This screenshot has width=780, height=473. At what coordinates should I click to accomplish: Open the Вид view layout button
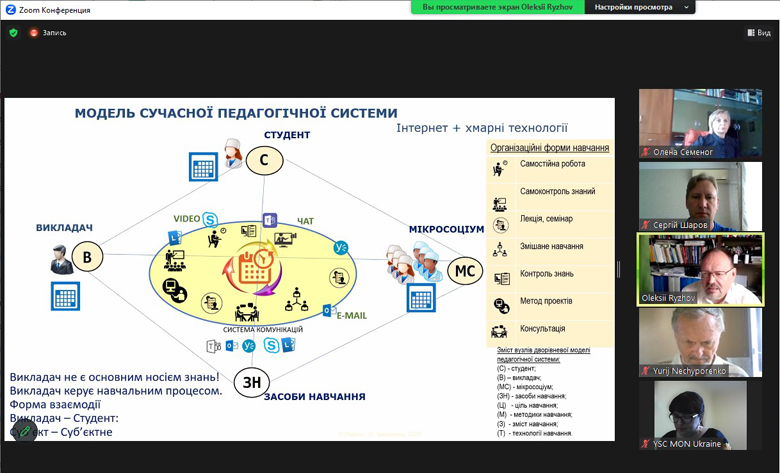tap(759, 33)
